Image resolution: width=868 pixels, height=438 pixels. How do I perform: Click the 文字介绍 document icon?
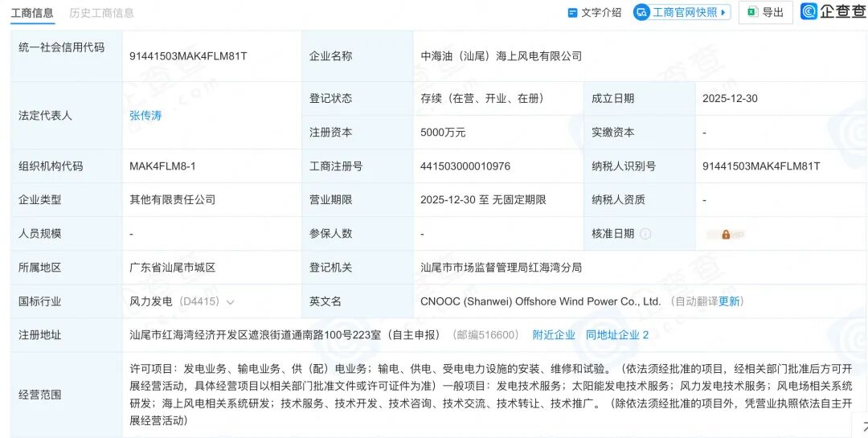573,13
